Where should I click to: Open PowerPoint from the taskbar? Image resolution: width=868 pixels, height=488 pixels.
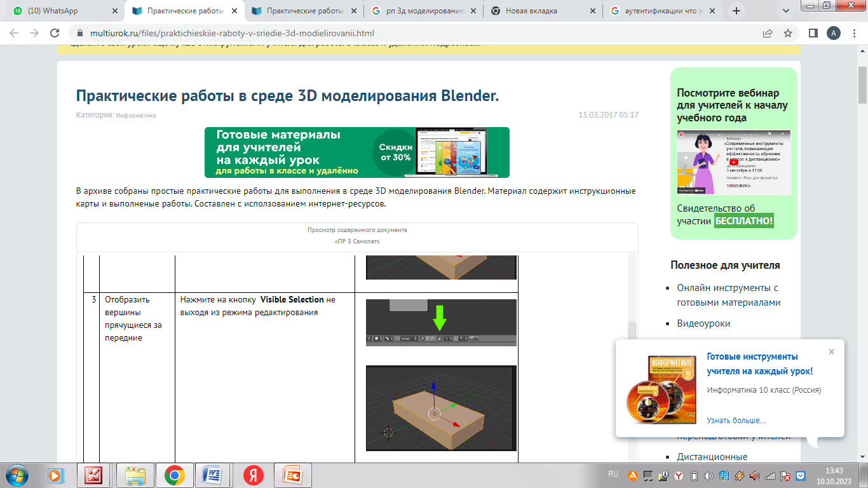[293, 475]
